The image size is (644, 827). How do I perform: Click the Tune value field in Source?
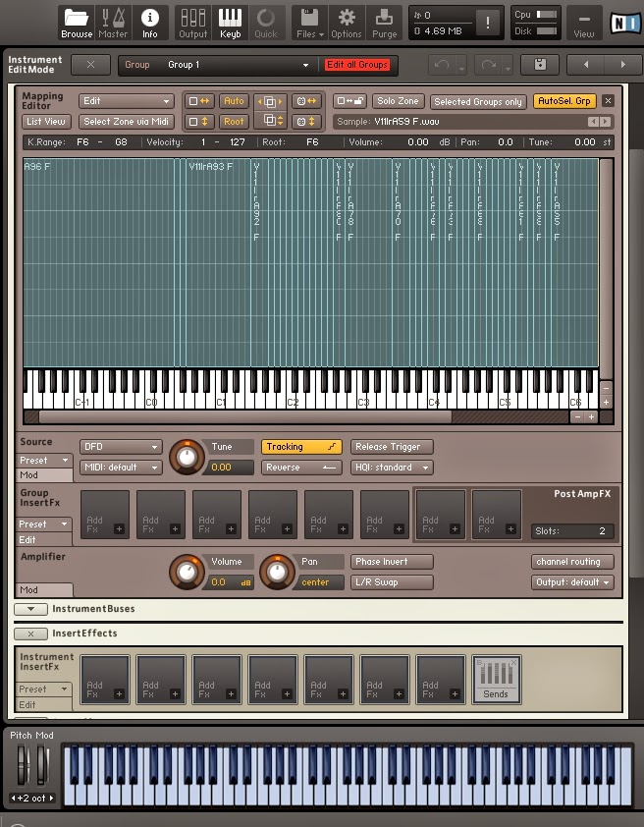231,468
